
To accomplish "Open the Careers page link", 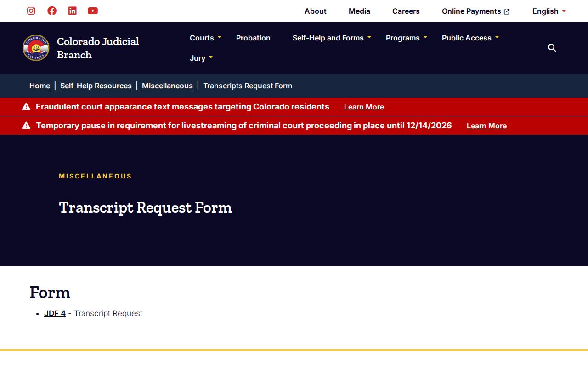I will click(406, 11).
